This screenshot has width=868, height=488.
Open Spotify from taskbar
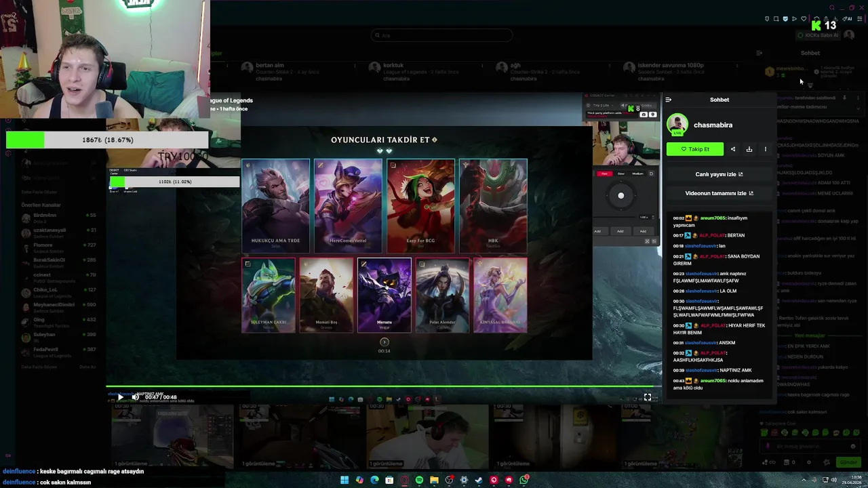pos(419,481)
